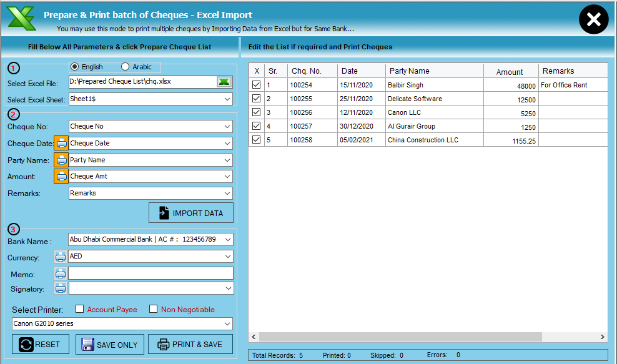Click the grid's horizontal scrollbar right arrow

tap(601, 337)
